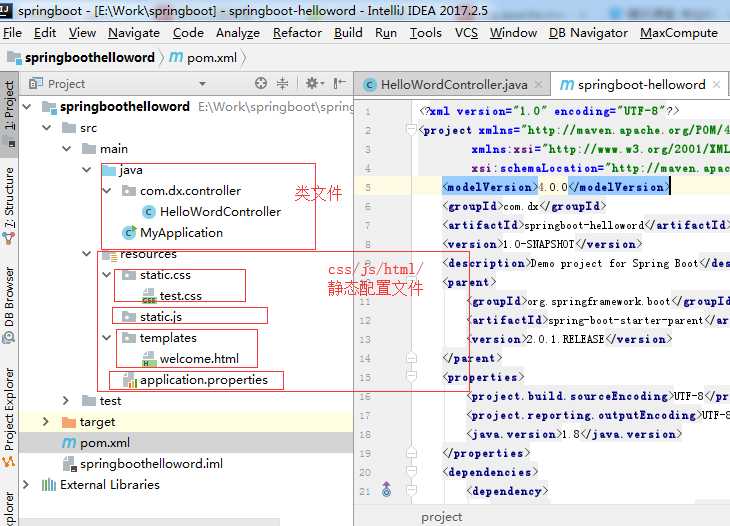This screenshot has width=730, height=526.
Task: Click HelloWordController class icon in tree
Action: (x=149, y=212)
